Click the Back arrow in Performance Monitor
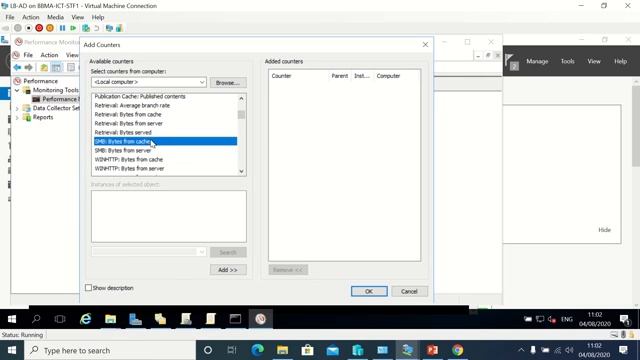Screen dimensions: 640x360 click(x=17, y=67)
